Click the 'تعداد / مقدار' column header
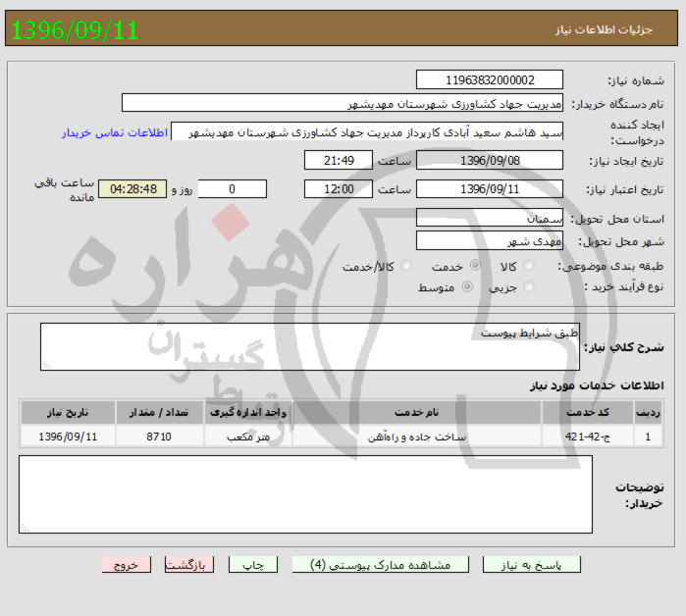 click(x=159, y=412)
